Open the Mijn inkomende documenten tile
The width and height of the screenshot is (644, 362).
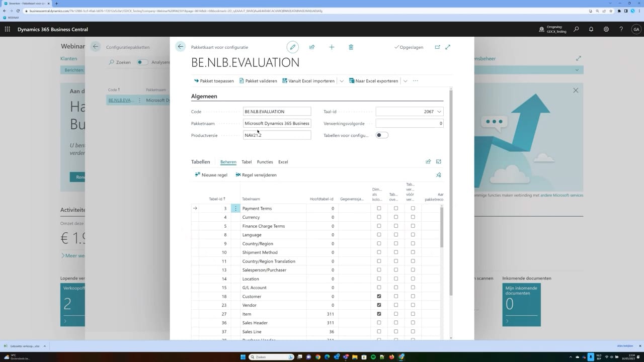[x=521, y=305]
